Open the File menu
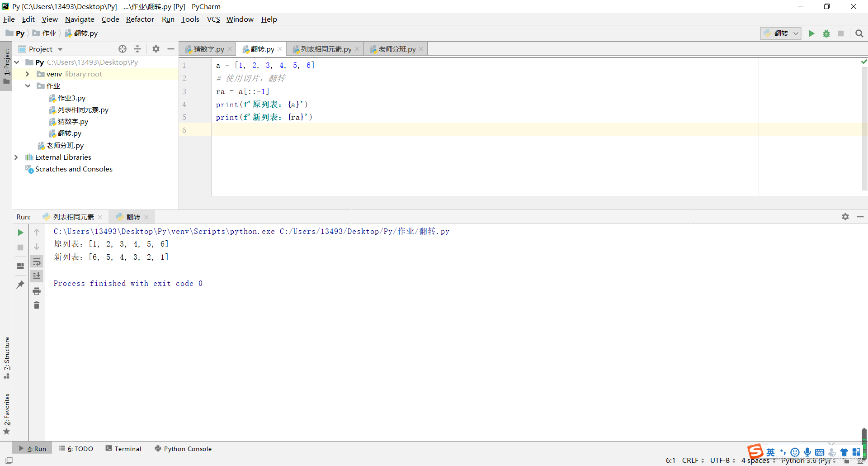Screen dimensions: 868x466 click(9, 19)
